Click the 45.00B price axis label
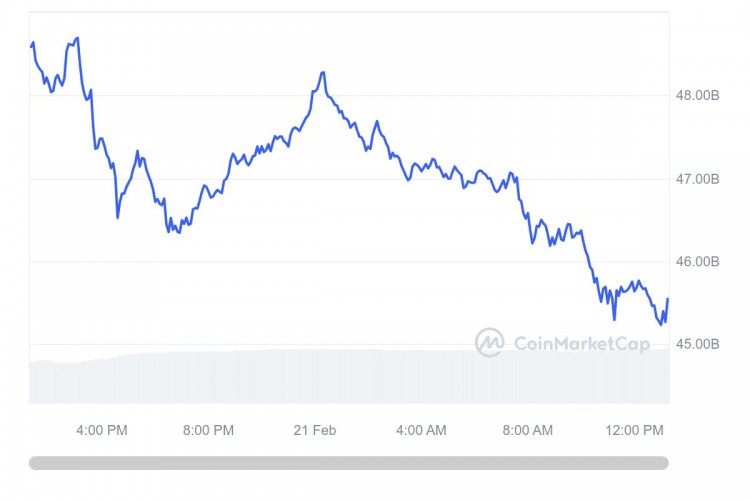 (697, 344)
